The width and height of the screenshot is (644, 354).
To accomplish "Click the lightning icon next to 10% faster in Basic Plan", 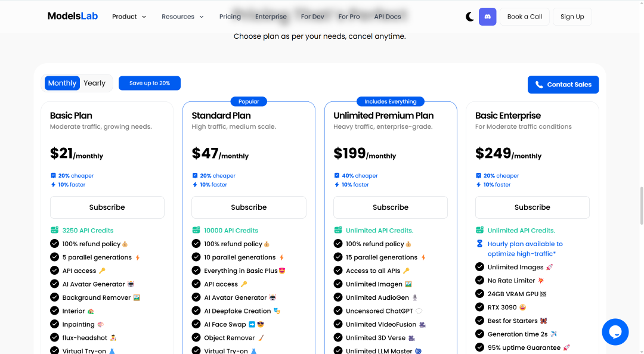I will 53,185.
